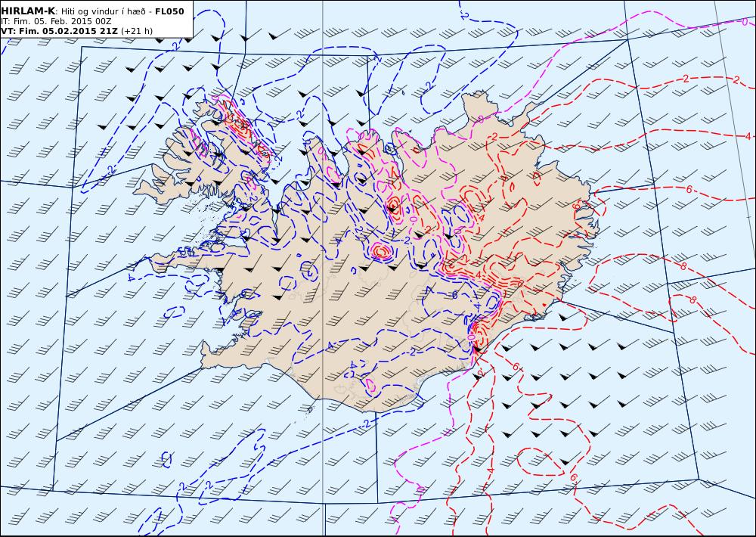Click the '(+21 h)' forecast offset text
Viewport: 756px width, 537px height.
pyautogui.click(x=137, y=31)
